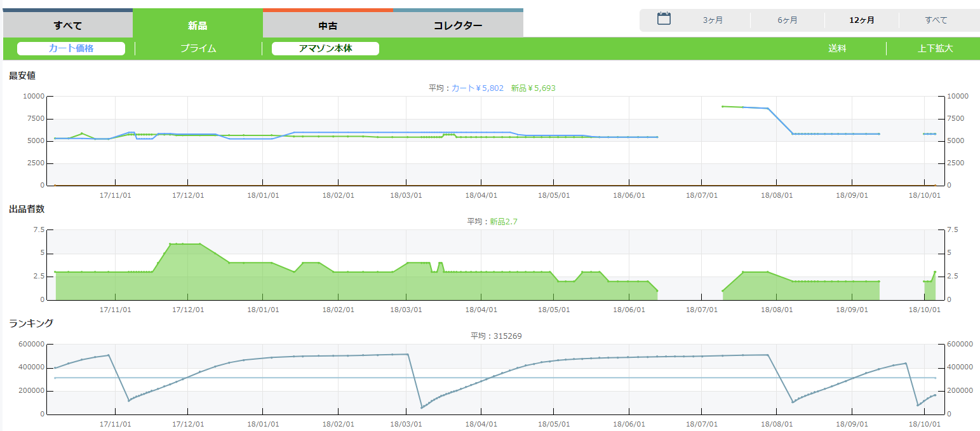The height and width of the screenshot is (431, 980).
Task: Toggle the アマゾン本体 filter
Action: click(325, 48)
